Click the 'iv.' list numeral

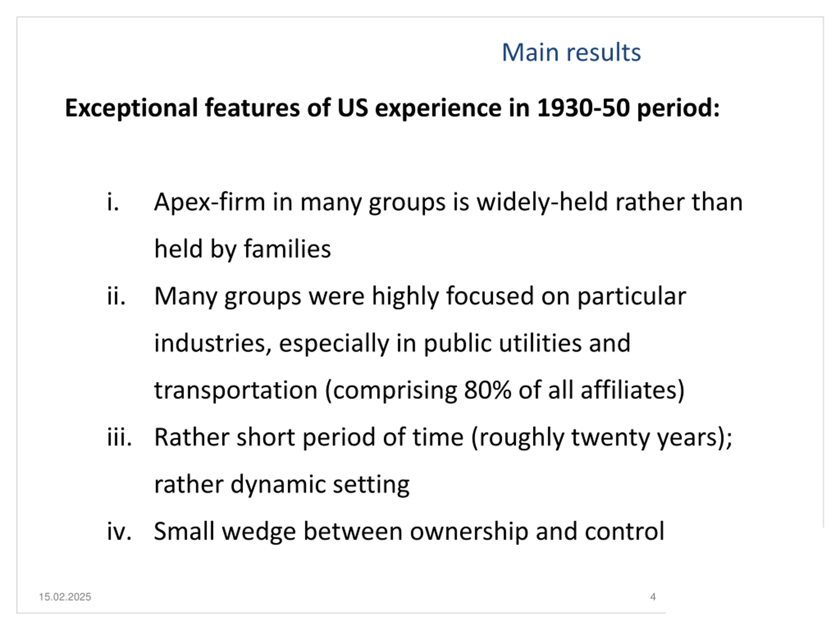119,531
